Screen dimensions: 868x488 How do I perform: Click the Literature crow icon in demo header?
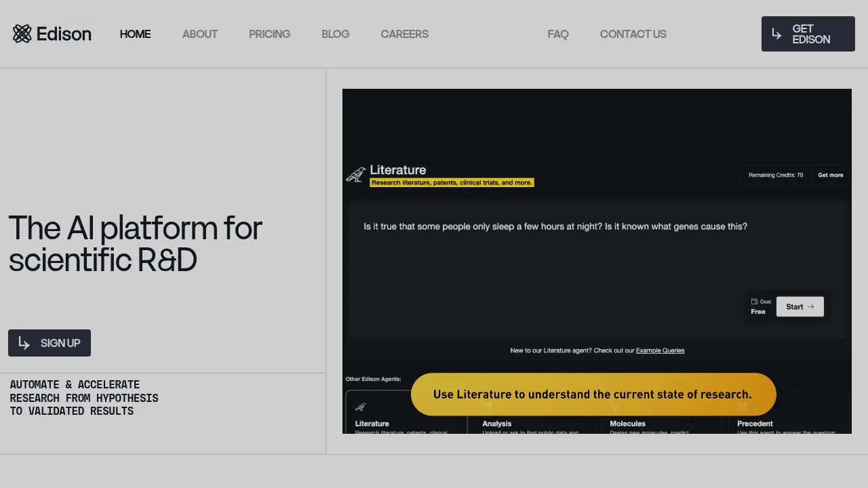pyautogui.click(x=356, y=175)
